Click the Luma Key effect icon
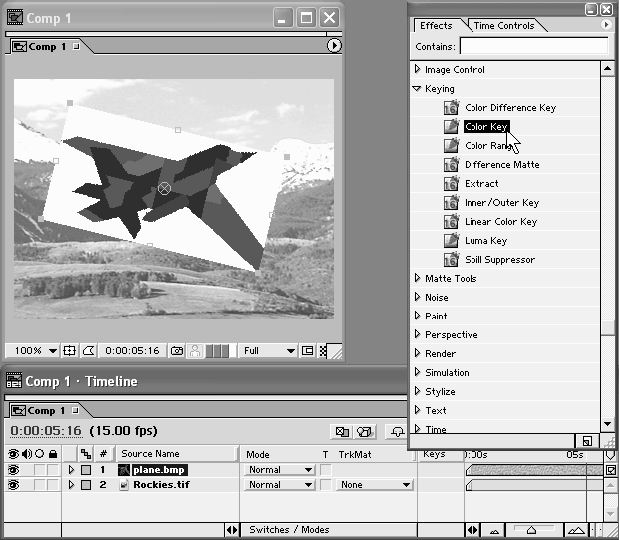619x540 pixels. [451, 241]
